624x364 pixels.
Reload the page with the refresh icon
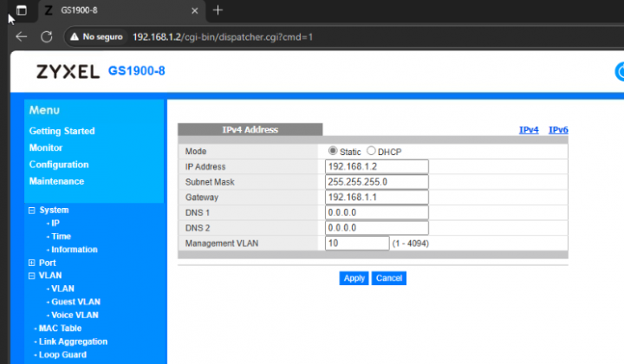(47, 36)
